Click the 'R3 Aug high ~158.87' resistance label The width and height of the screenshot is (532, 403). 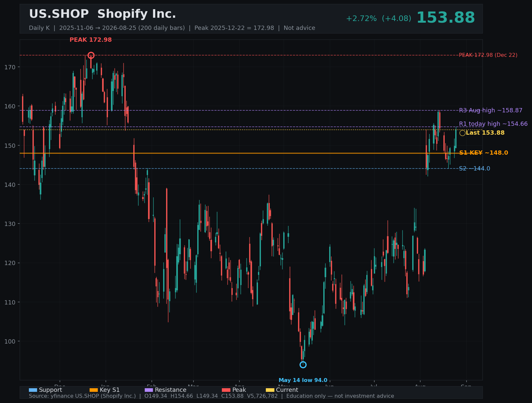coord(491,110)
